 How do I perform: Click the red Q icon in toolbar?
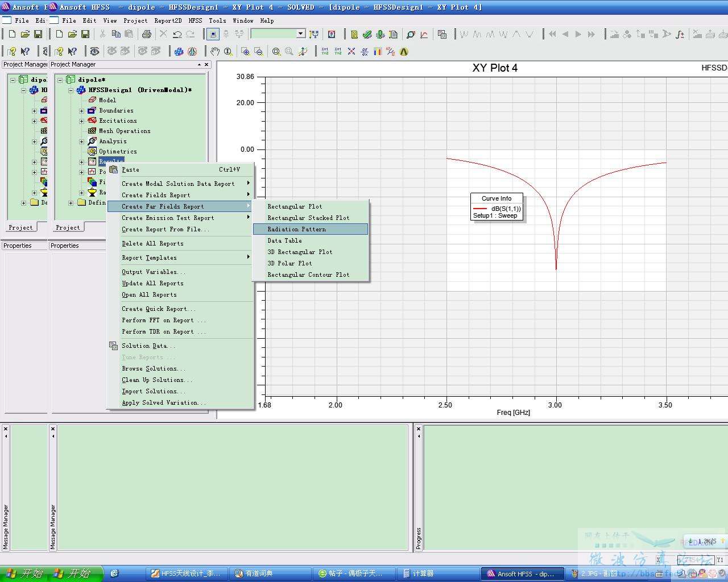[x=332, y=35]
